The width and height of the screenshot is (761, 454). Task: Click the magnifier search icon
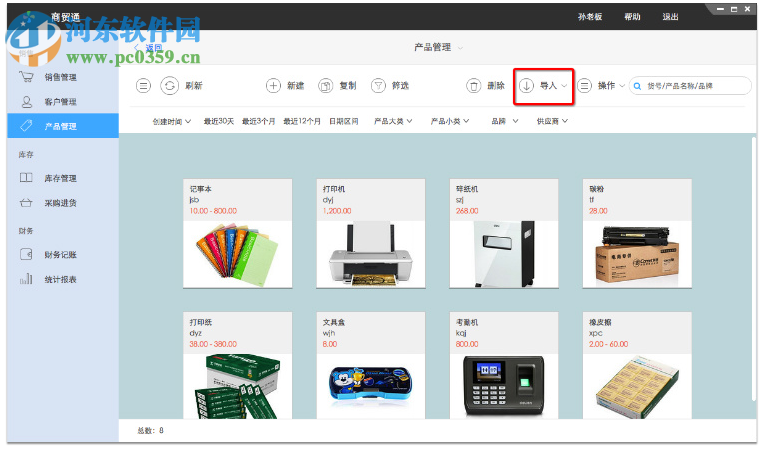coord(637,86)
